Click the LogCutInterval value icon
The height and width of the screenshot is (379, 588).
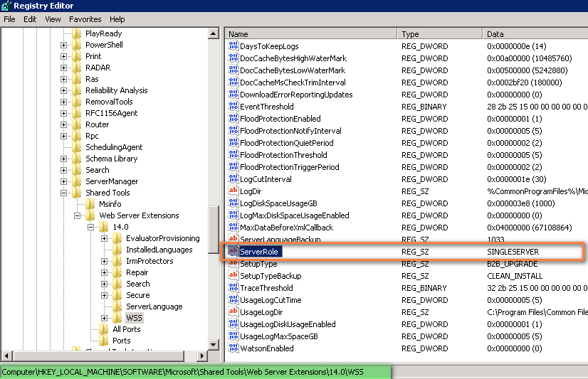pos(233,179)
